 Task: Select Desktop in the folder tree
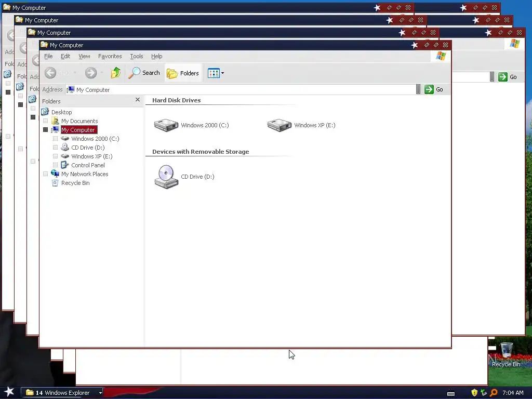[61, 112]
